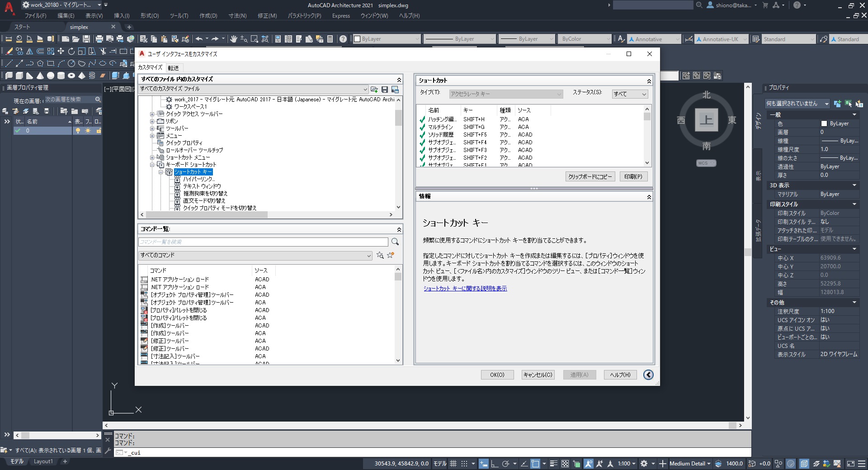Click the load partial customization file icon
868x470 pixels.
(x=374, y=89)
